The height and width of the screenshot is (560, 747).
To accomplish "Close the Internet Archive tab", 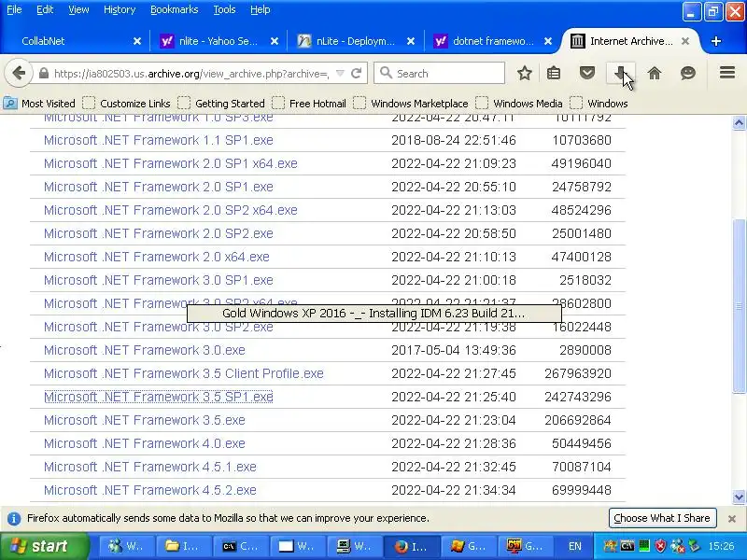I will click(685, 41).
